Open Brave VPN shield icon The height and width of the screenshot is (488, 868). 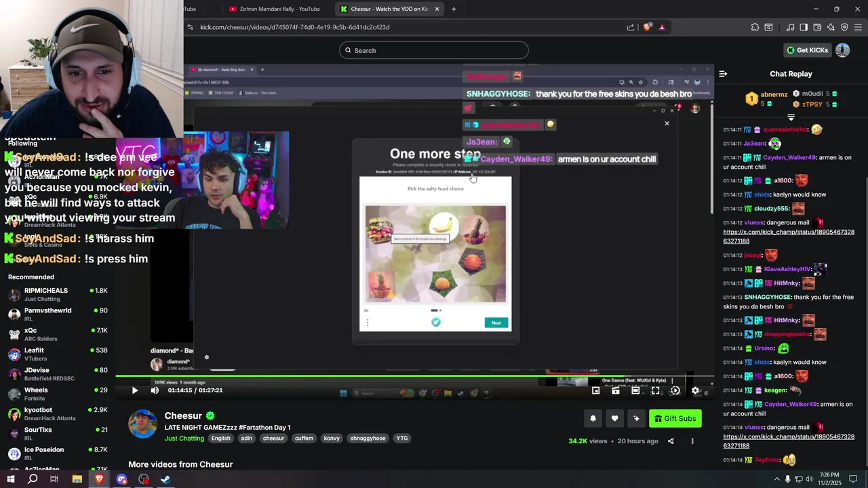[844, 27]
